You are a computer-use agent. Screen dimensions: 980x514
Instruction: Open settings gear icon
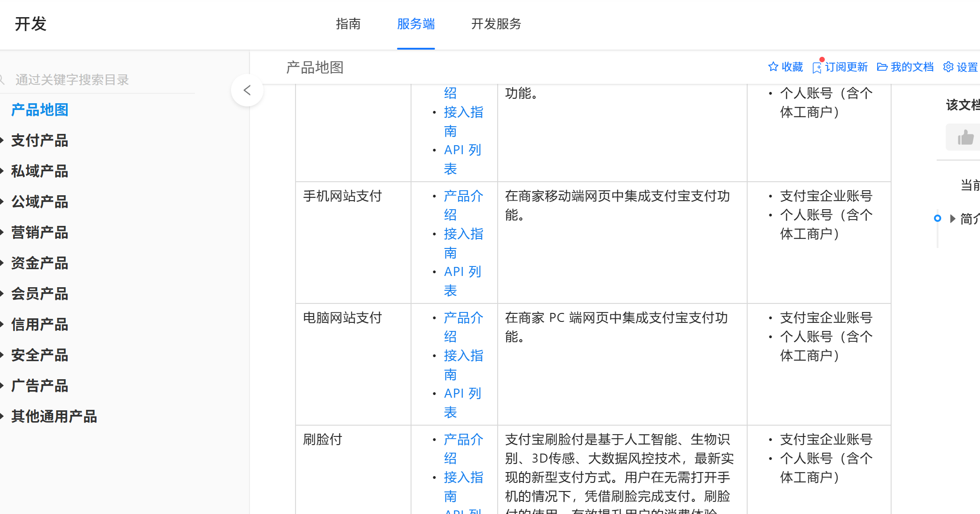coord(948,67)
